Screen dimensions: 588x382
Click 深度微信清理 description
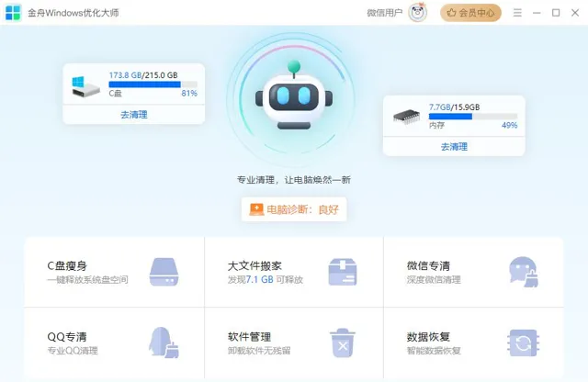point(434,280)
